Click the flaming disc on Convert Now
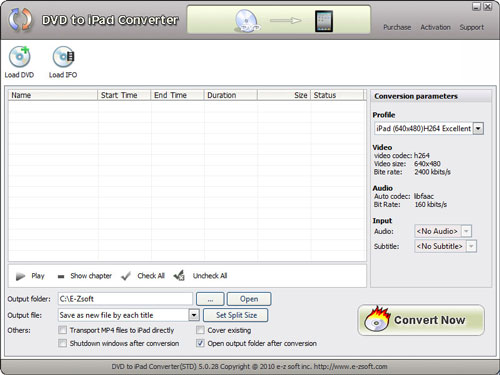This screenshot has width=500, height=375. 377,319
